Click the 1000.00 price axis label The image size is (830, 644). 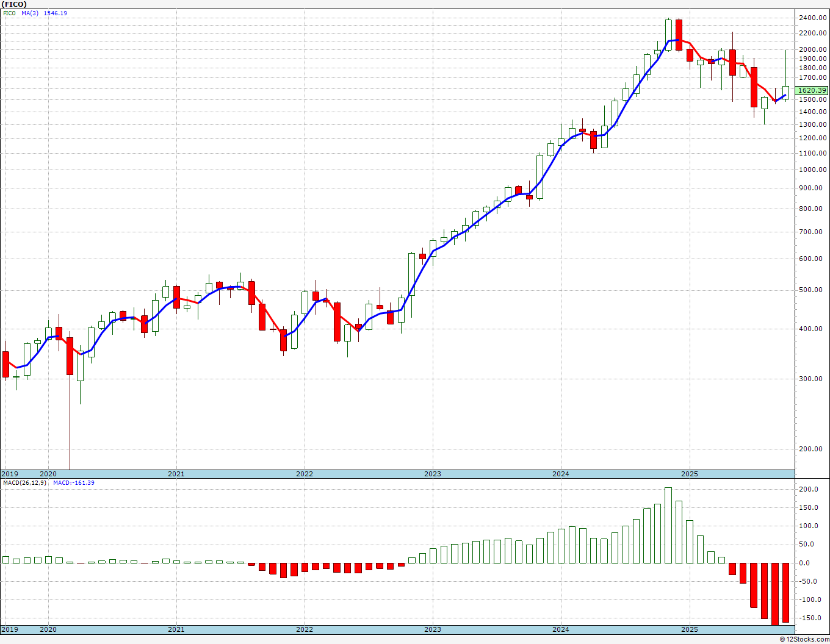pyautogui.click(x=813, y=170)
